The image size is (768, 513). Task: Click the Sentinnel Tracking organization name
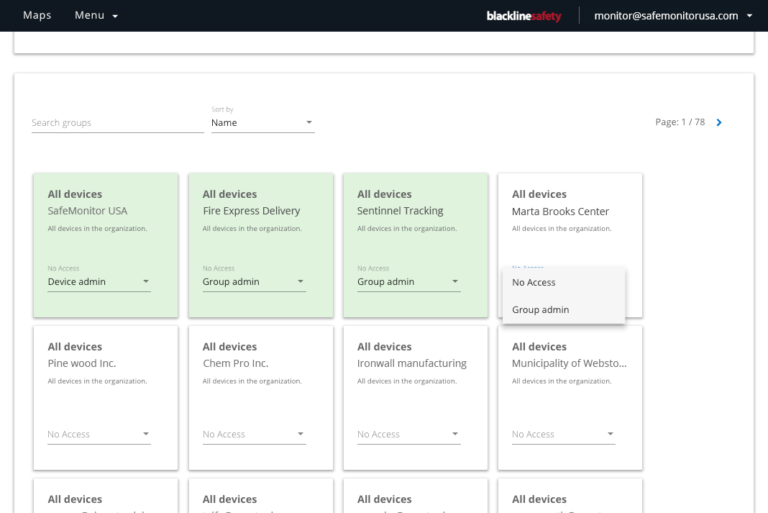click(x=400, y=211)
